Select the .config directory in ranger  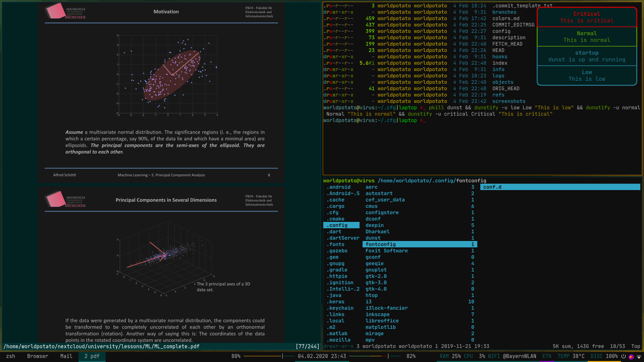click(x=338, y=225)
